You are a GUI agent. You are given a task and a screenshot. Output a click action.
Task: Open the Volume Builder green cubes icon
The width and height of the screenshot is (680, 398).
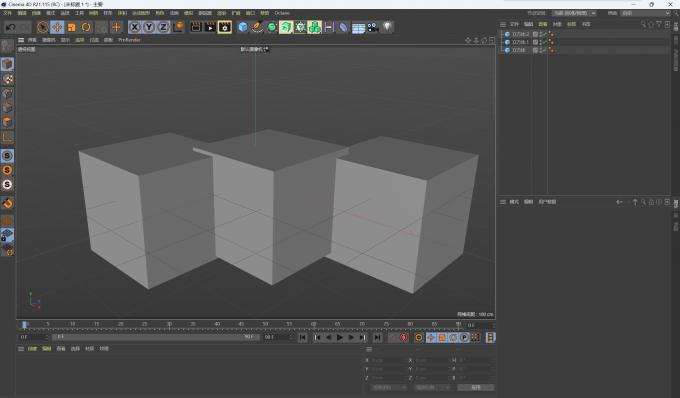[x=315, y=27]
